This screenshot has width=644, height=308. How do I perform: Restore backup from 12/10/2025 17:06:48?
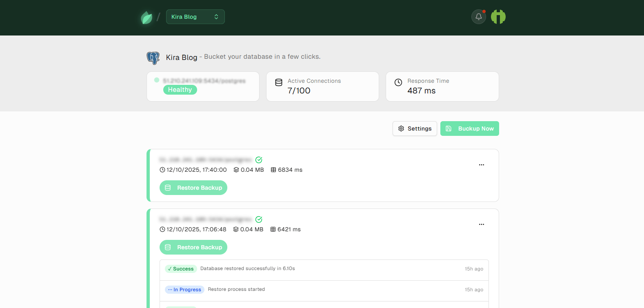(193, 247)
